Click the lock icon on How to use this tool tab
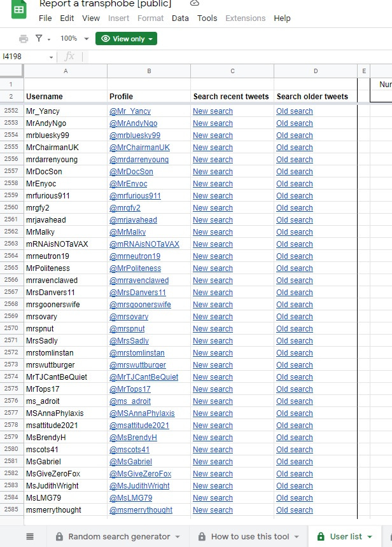 coord(202,537)
